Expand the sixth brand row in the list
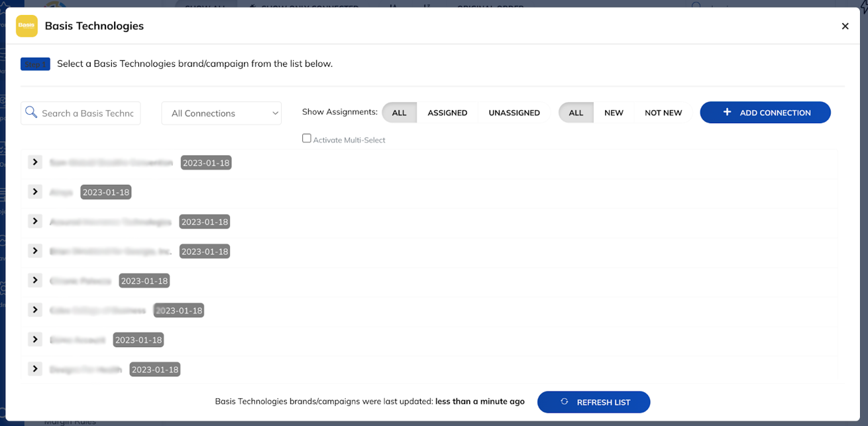 tap(35, 309)
